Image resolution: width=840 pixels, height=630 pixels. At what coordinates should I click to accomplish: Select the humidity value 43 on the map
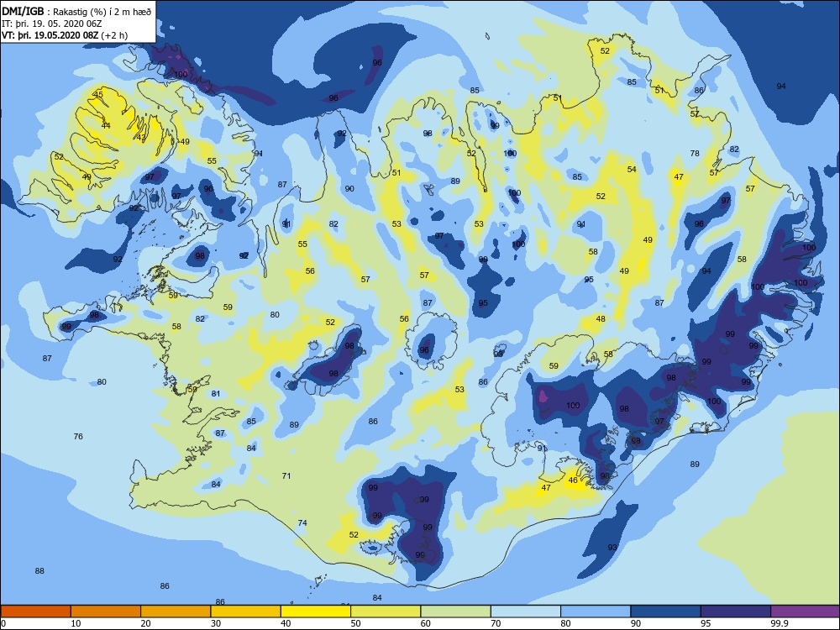point(141,138)
